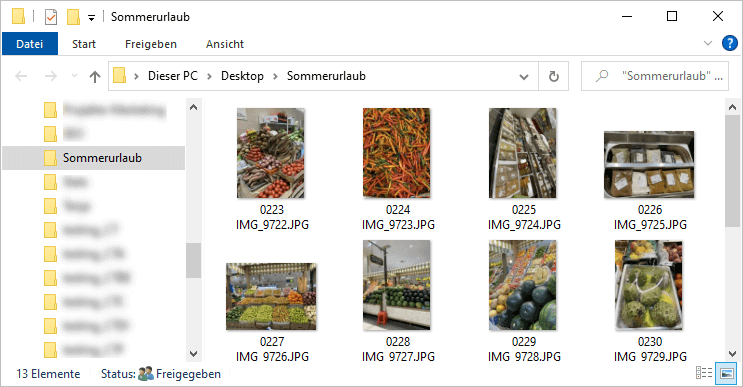Screen dimensions: 743x387
Task: Select Sommerurlaub in navigation tree
Action: [94, 158]
